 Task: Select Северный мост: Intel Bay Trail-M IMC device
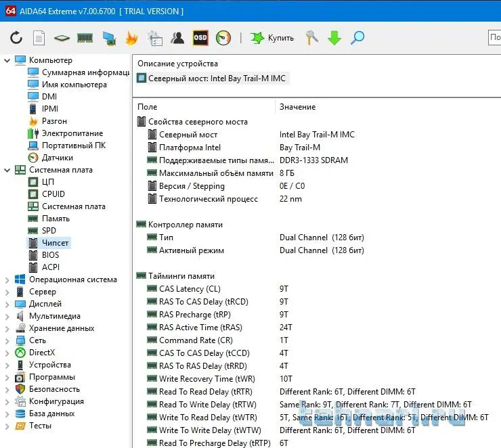click(x=213, y=79)
